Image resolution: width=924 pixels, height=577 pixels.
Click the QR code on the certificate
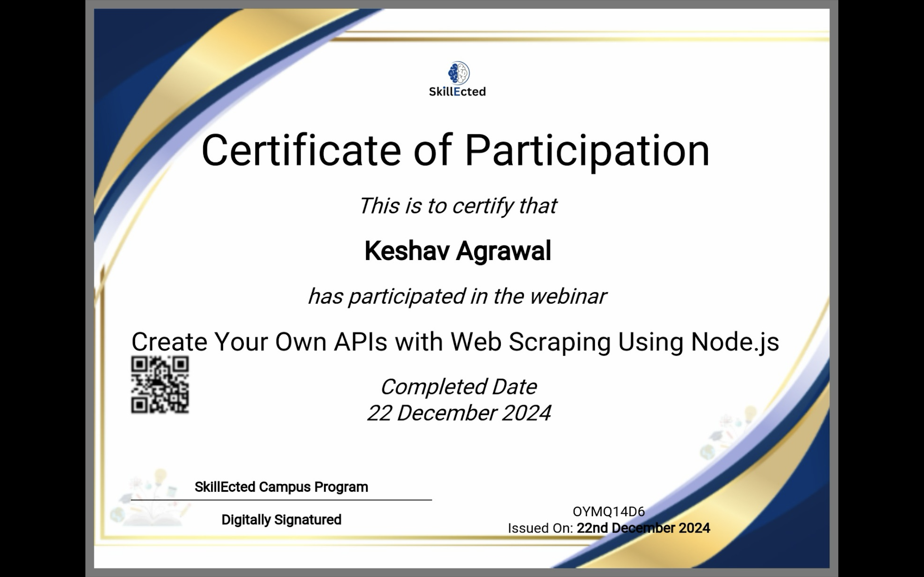[160, 385]
